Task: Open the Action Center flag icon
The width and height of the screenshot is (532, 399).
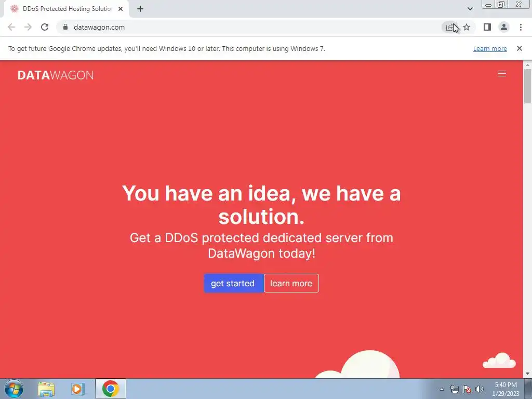Action: (467, 389)
